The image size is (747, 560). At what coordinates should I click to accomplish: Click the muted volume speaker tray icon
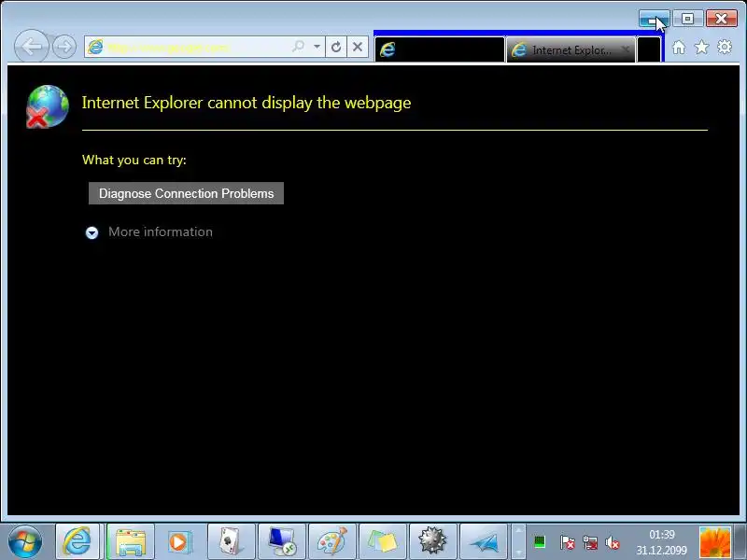tap(613, 542)
